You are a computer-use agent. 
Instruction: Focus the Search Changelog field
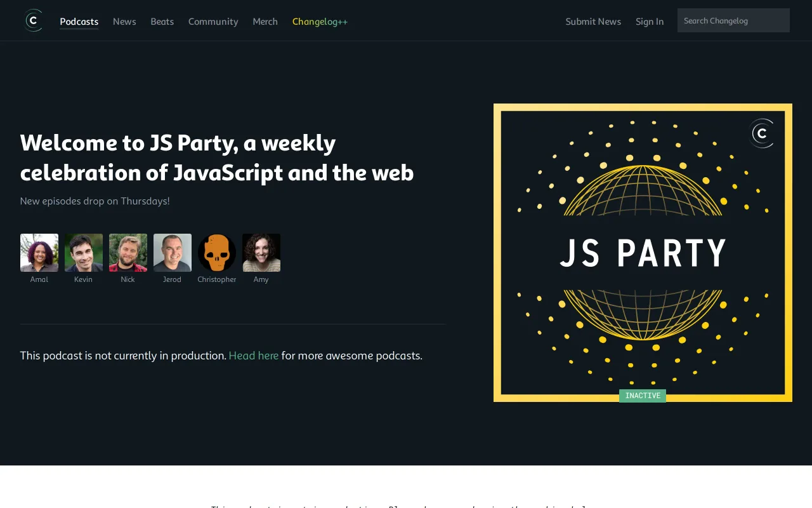[733, 20]
